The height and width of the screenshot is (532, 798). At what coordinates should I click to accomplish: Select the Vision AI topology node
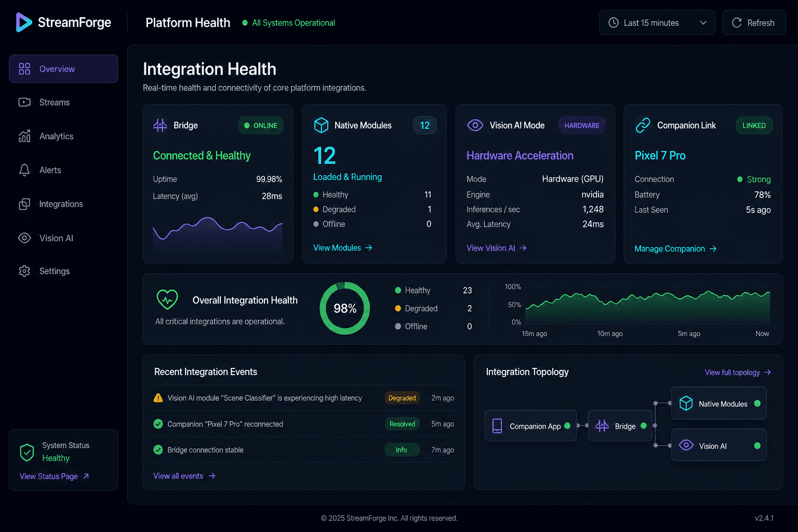[x=719, y=445]
